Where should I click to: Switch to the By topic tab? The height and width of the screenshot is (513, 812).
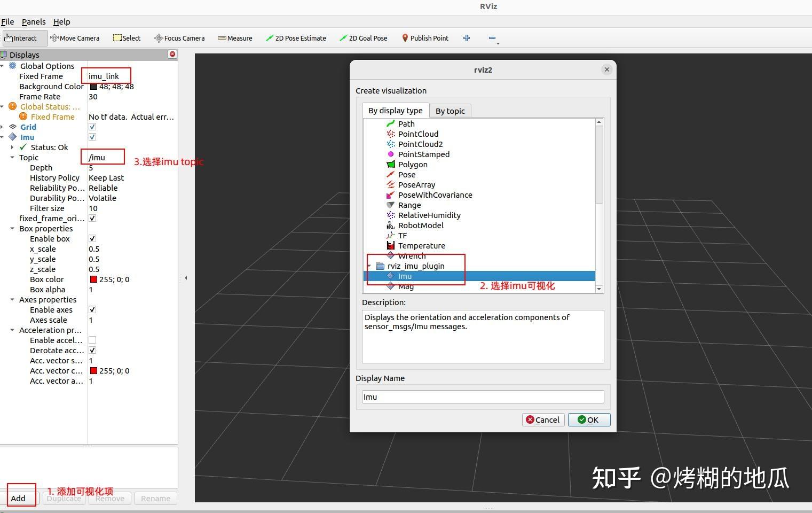(x=450, y=111)
